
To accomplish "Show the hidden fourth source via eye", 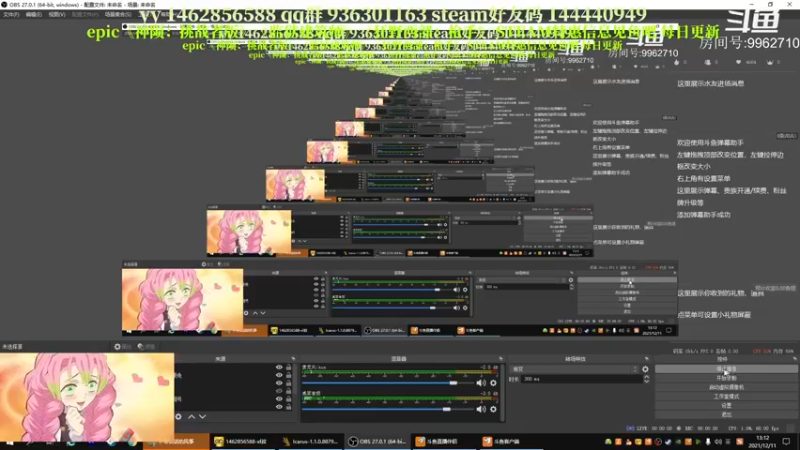I will coord(279,391).
